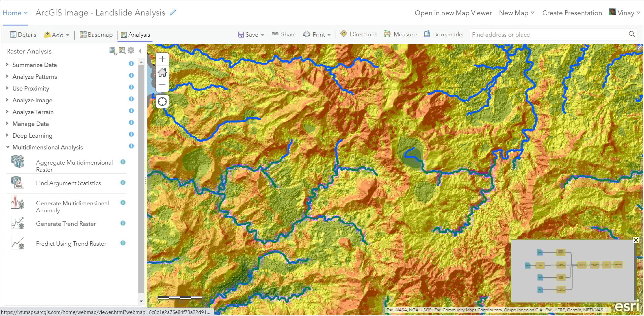Collapse the Raster Analysis side panel arrow
The height and width of the screenshot is (316, 644).
point(140,51)
